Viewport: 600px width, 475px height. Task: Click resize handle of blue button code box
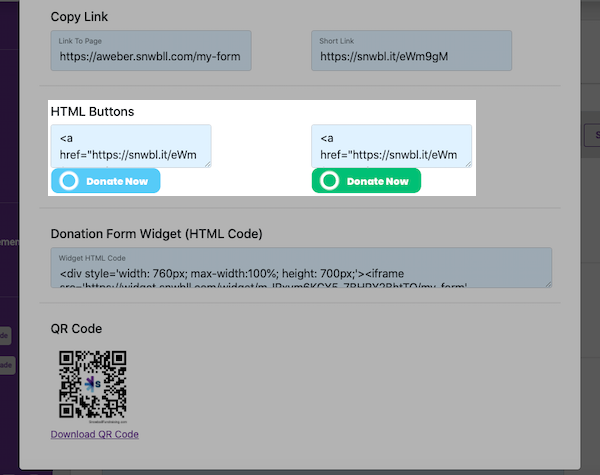pyautogui.click(x=207, y=163)
